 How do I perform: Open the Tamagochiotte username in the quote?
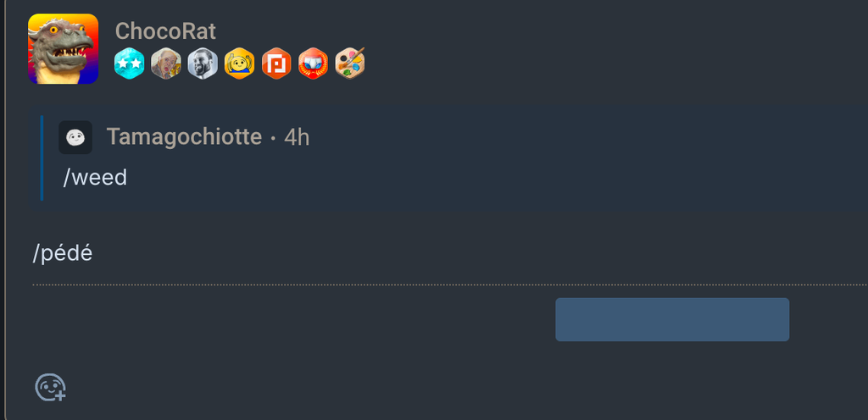coord(184,136)
